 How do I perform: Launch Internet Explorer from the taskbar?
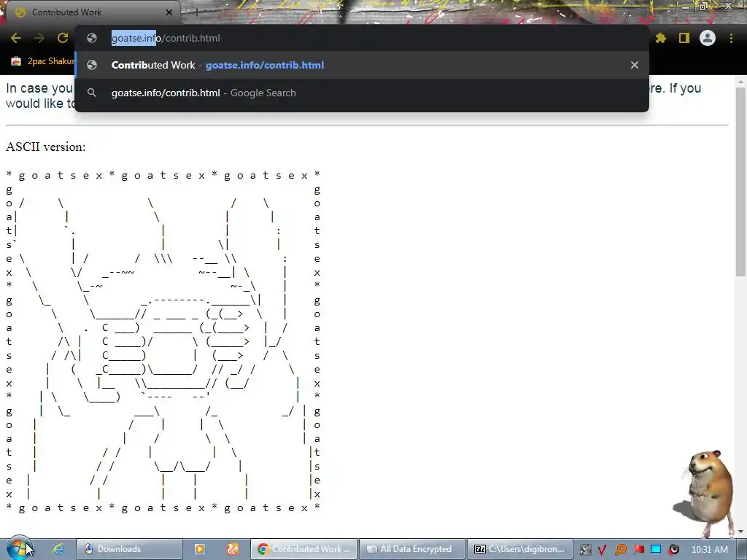pyautogui.click(x=58, y=549)
